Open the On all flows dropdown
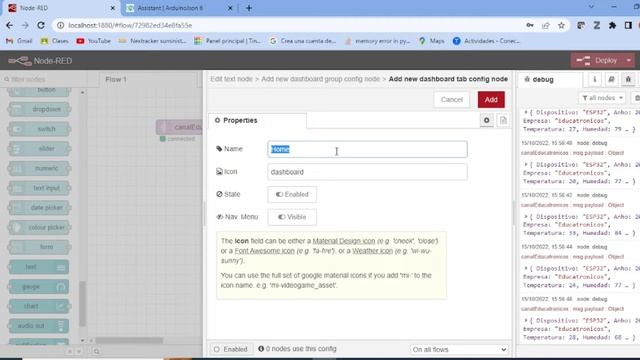This screenshot has height=360, width=640. point(459,349)
